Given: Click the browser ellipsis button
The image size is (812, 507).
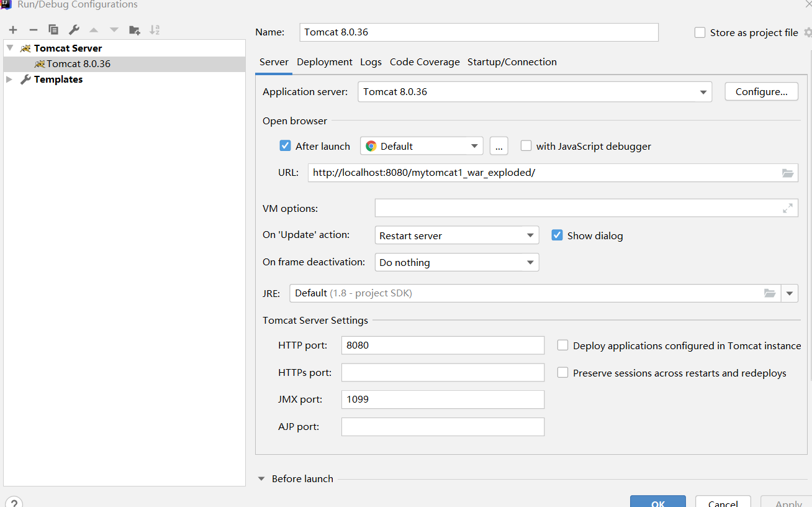Looking at the screenshot, I should point(499,146).
